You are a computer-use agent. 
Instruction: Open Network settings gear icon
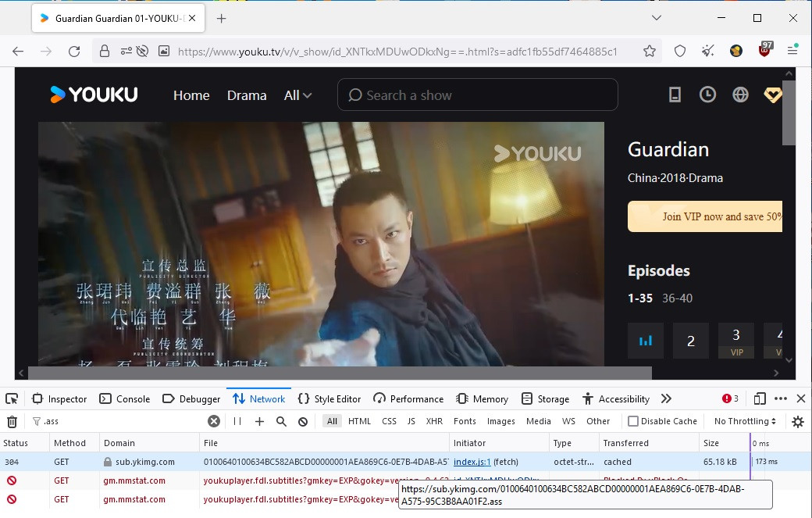click(797, 421)
